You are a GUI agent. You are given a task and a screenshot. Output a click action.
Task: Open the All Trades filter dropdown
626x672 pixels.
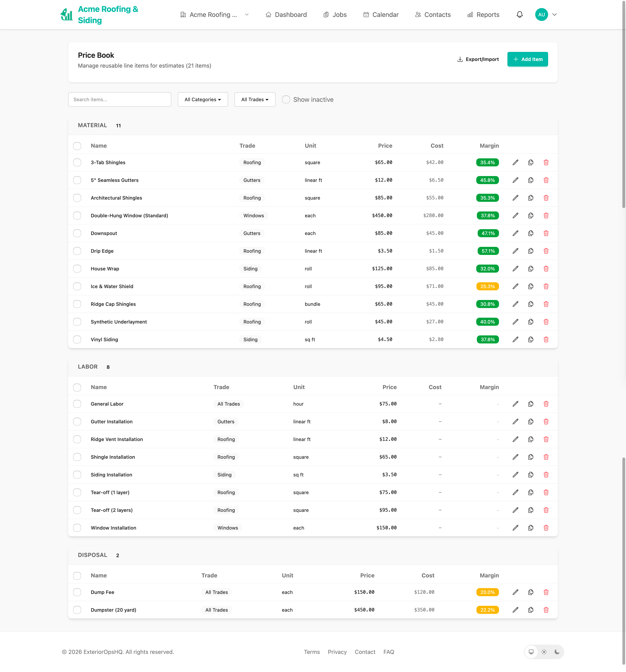255,99
